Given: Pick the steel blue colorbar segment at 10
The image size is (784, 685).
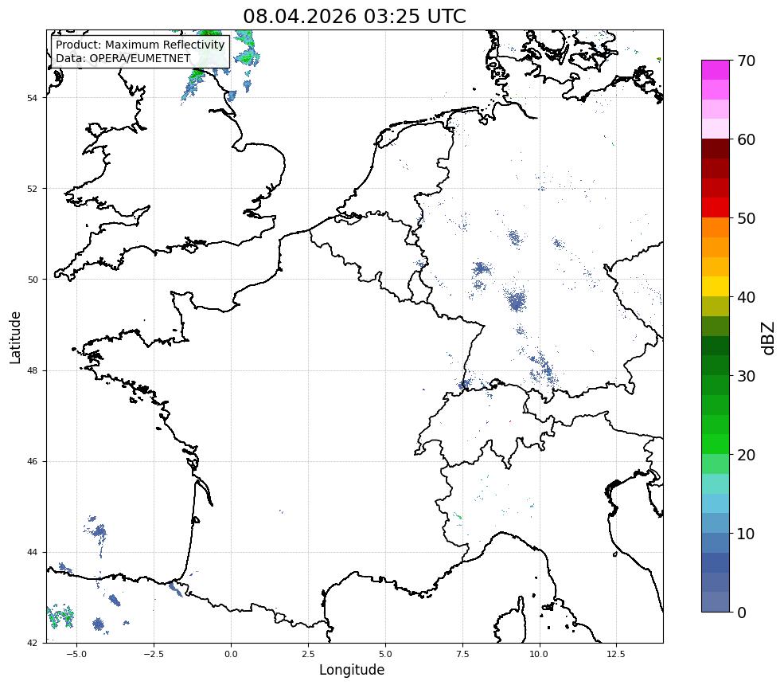Looking at the screenshot, I should [716, 543].
